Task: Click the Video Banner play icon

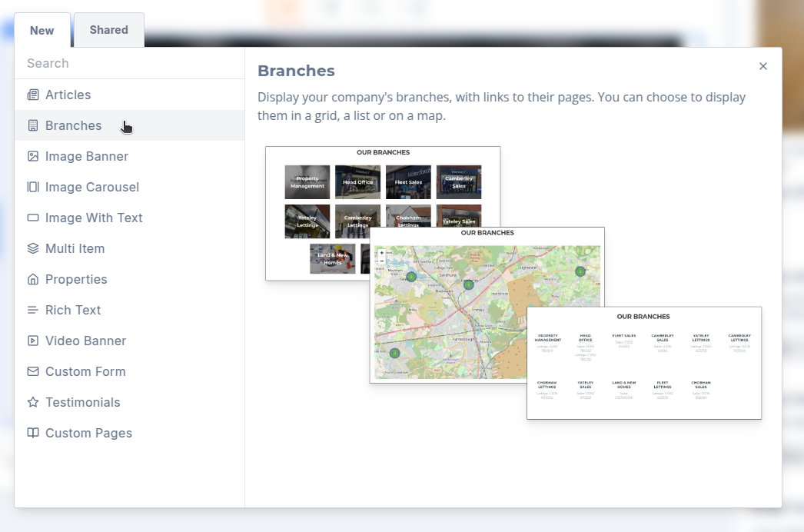Action: 33,341
